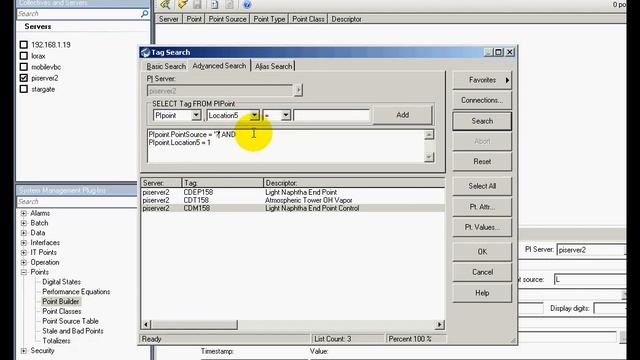Click the results horizontal scrollbar thumb
The width and height of the screenshot is (640, 360).
pos(194,325)
